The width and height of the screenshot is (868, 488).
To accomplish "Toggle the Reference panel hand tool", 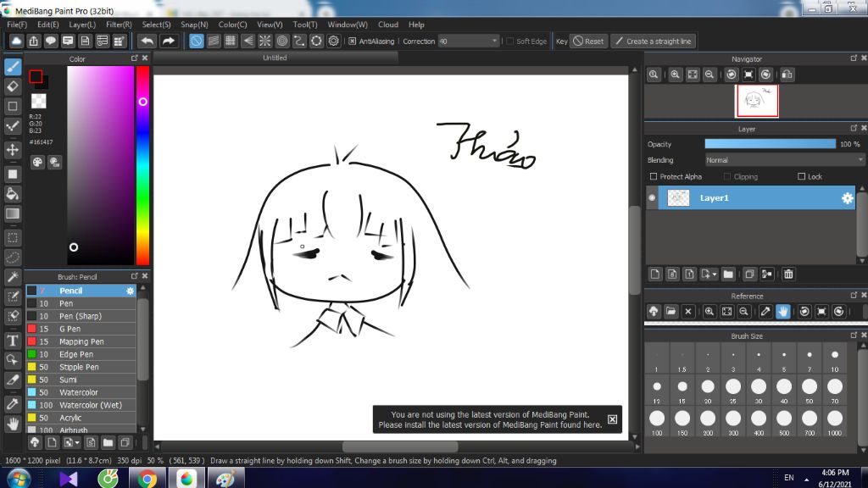I will pyautogui.click(x=782, y=312).
